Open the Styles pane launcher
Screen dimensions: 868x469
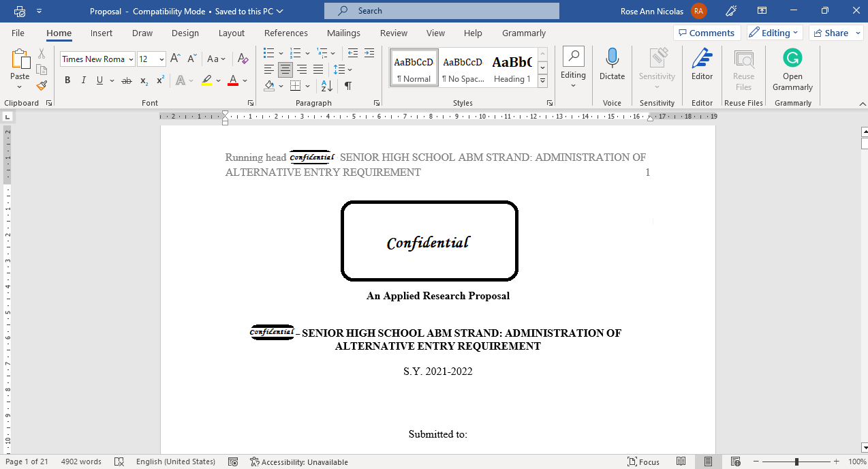(550, 103)
